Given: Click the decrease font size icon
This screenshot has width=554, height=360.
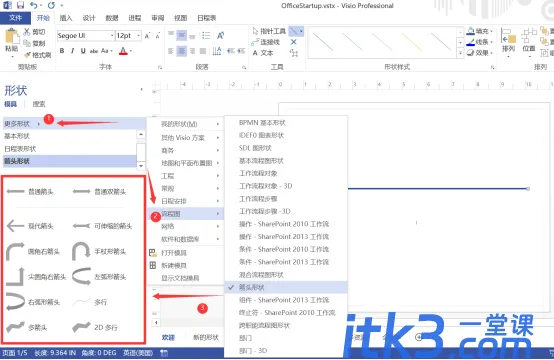Looking at the screenshot, I should tap(158, 35).
